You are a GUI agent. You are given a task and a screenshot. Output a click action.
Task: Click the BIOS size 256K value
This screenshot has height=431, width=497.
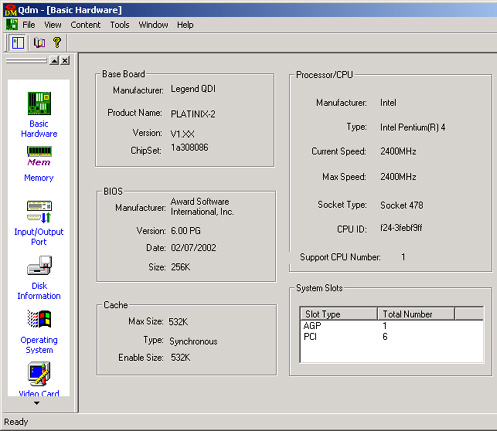[x=180, y=267]
